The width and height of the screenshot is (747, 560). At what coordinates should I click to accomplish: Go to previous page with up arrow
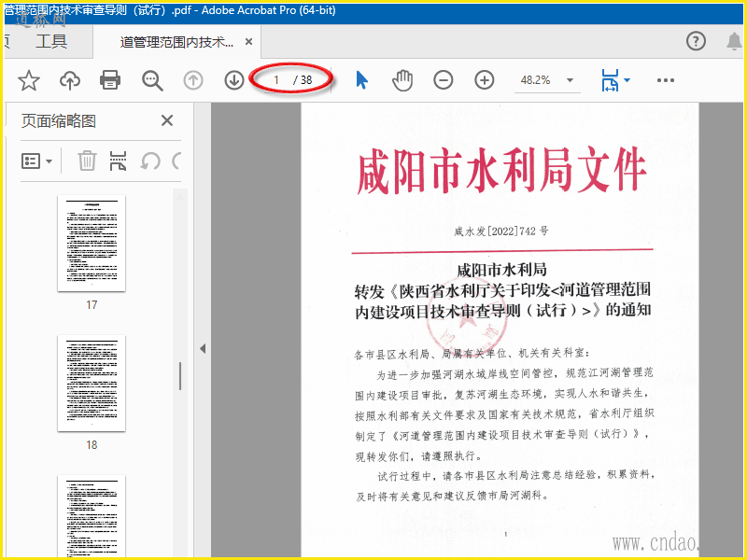193,80
